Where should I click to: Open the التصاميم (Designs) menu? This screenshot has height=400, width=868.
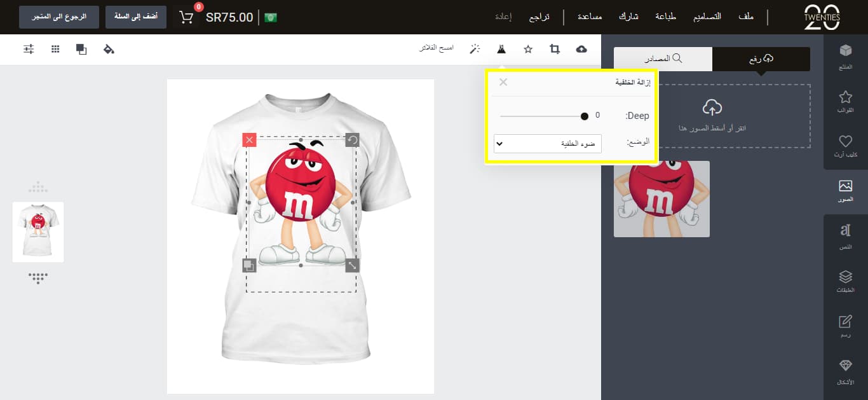point(707,17)
